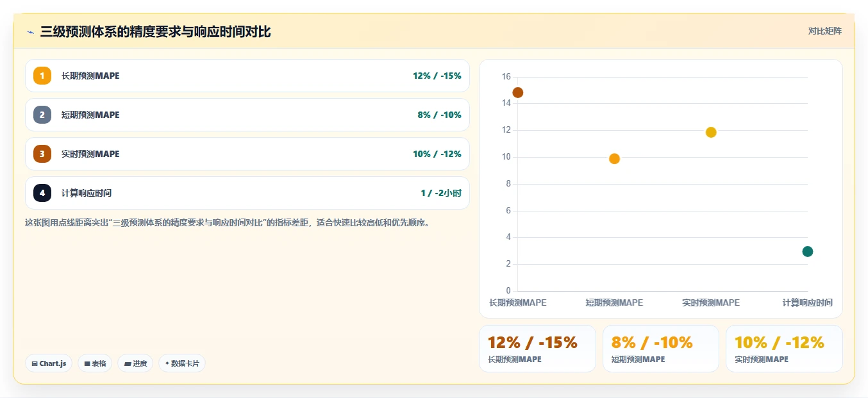This screenshot has width=868, height=398.
Task: Click the y-axis label 16
Action: coord(506,77)
